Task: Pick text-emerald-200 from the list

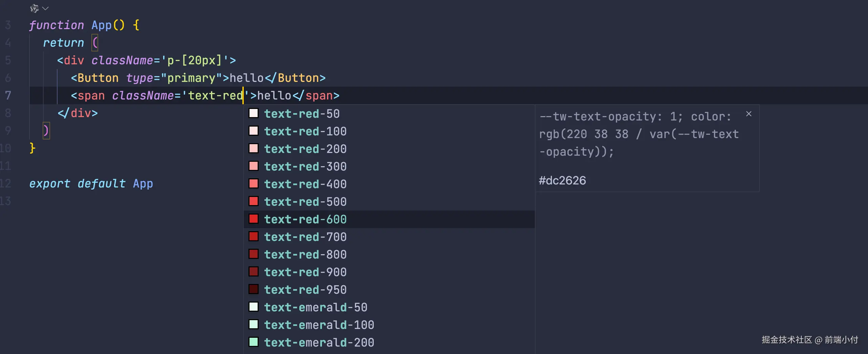Action: (319, 342)
